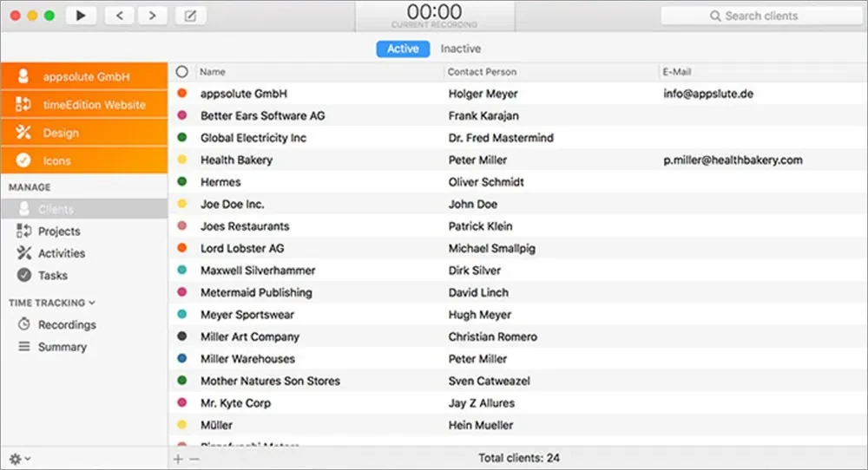Select the Activities tools icon
This screenshot has width=868, height=470.
(x=24, y=253)
